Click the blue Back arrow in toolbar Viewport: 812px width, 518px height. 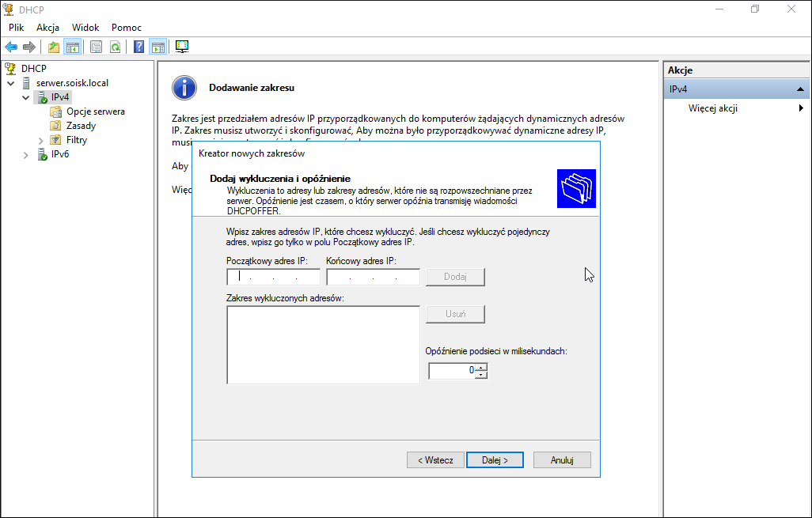(11, 47)
